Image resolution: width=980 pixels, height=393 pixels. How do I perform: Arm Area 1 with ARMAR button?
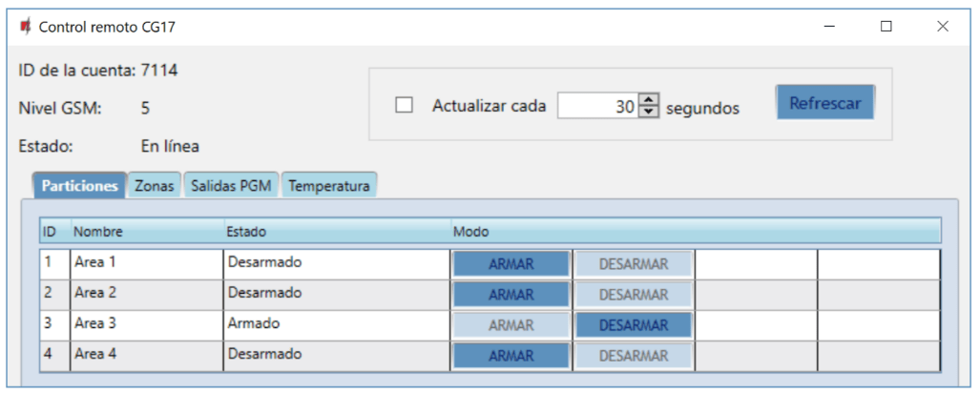(511, 264)
